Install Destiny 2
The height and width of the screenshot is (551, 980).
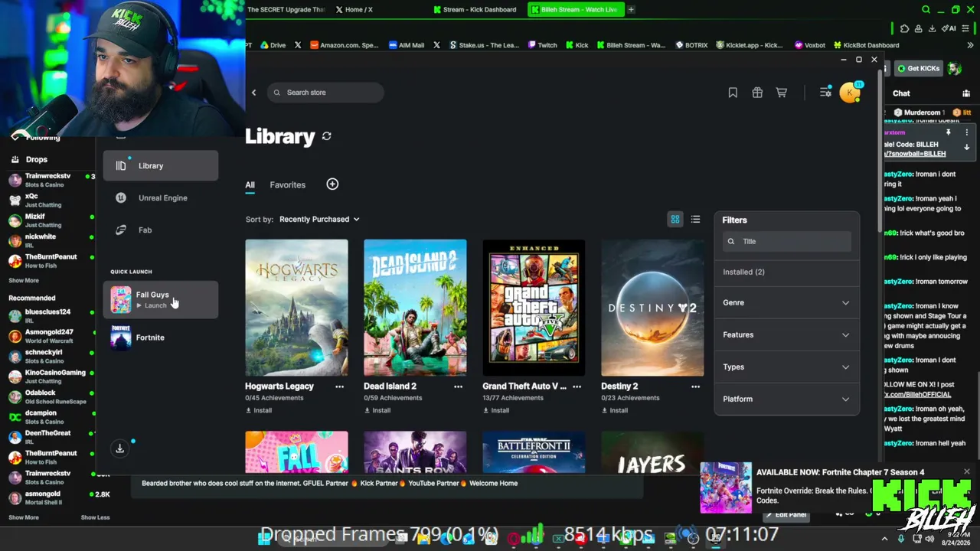click(x=615, y=411)
